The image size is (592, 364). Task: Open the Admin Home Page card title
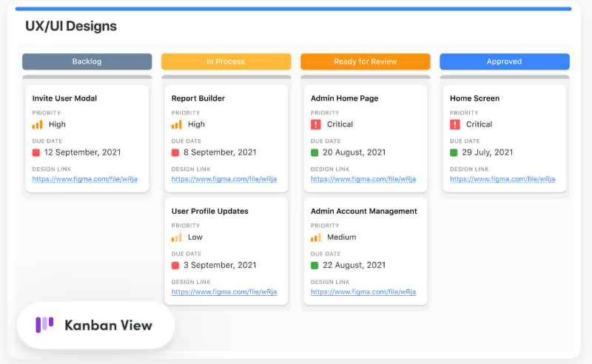click(x=344, y=98)
